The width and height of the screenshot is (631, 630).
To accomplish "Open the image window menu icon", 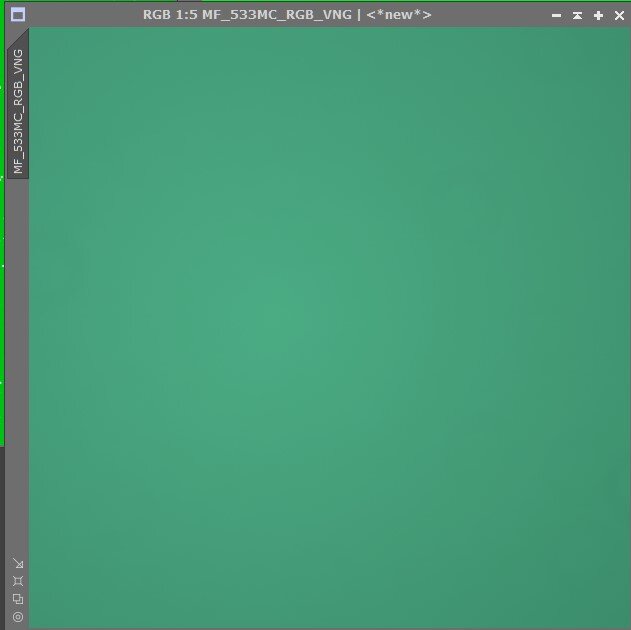I will (x=18, y=15).
